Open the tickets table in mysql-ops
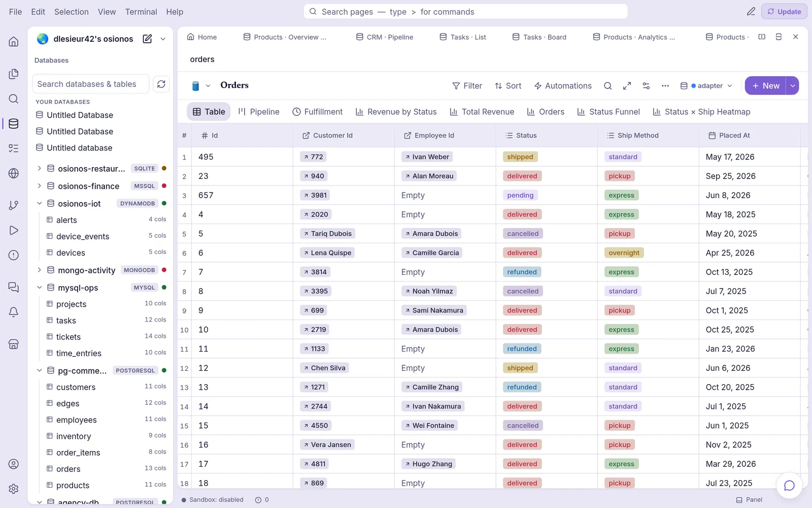Viewport: 812px width, 508px height. pos(106,337)
